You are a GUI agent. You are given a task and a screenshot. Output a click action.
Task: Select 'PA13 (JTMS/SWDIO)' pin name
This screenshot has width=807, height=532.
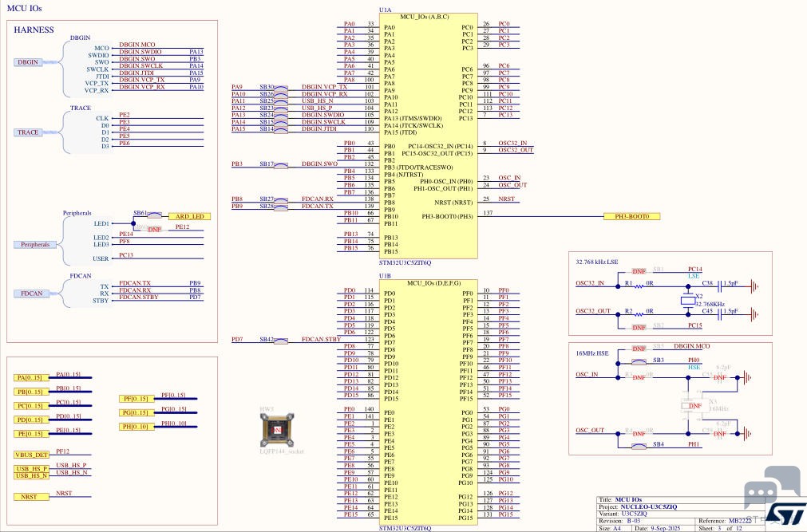[x=412, y=118]
